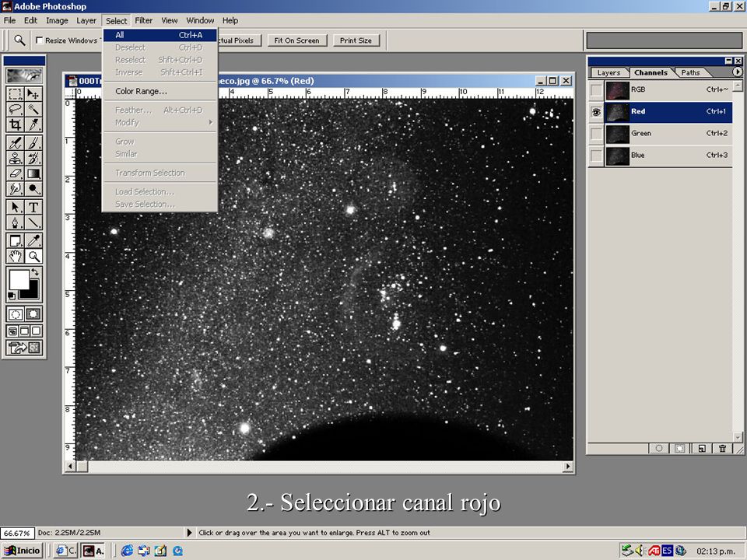Choose All from the Select menu

160,35
